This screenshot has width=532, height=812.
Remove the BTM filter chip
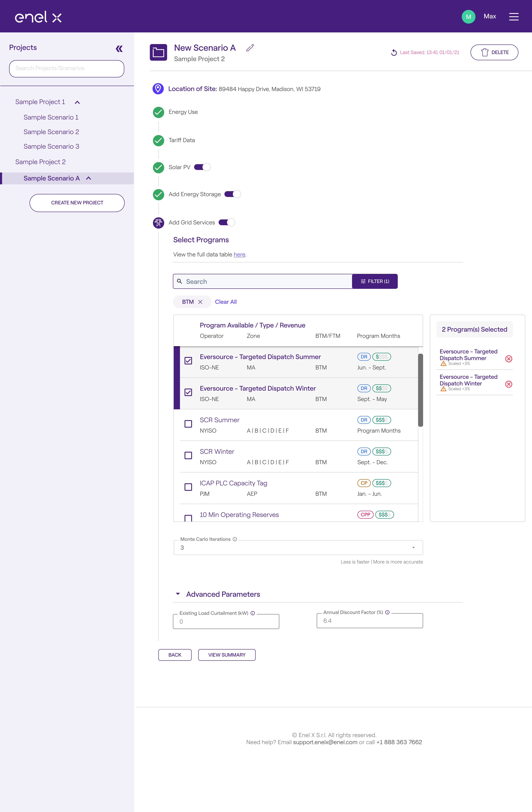pyautogui.click(x=200, y=302)
